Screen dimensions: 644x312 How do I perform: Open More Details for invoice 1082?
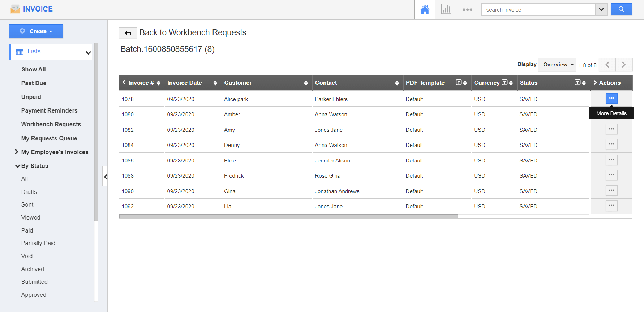tap(611, 129)
